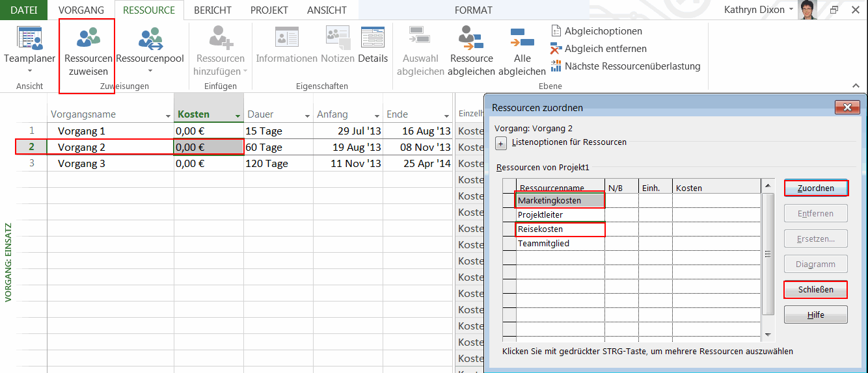The width and height of the screenshot is (868, 373).
Task: Go to Nächste Ressourcenüberlastung
Action: [x=625, y=66]
